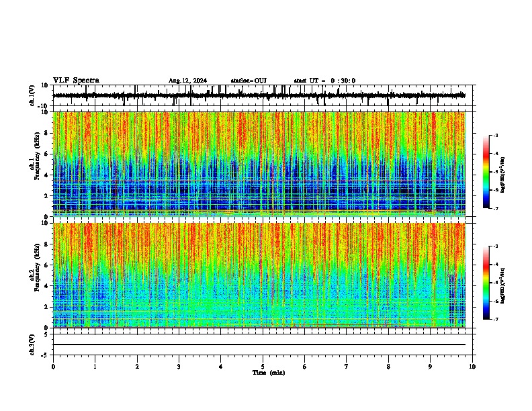The image size is (532, 411).
Task: Click the ch.1 color bar log(PSD) label
Action: 503,175
